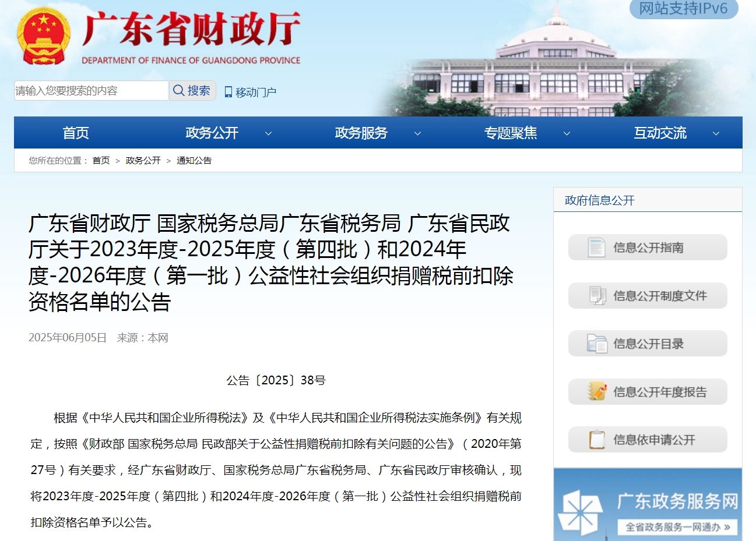The height and width of the screenshot is (541, 756).
Task: Click the 信息公开制度文件 icon
Action: coord(596,296)
